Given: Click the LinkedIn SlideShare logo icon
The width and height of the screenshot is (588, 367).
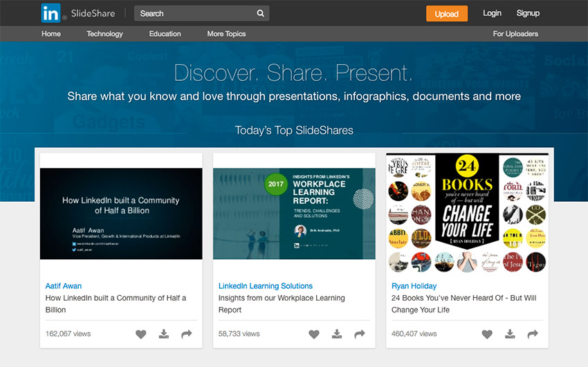Looking at the screenshot, I should pos(50,13).
